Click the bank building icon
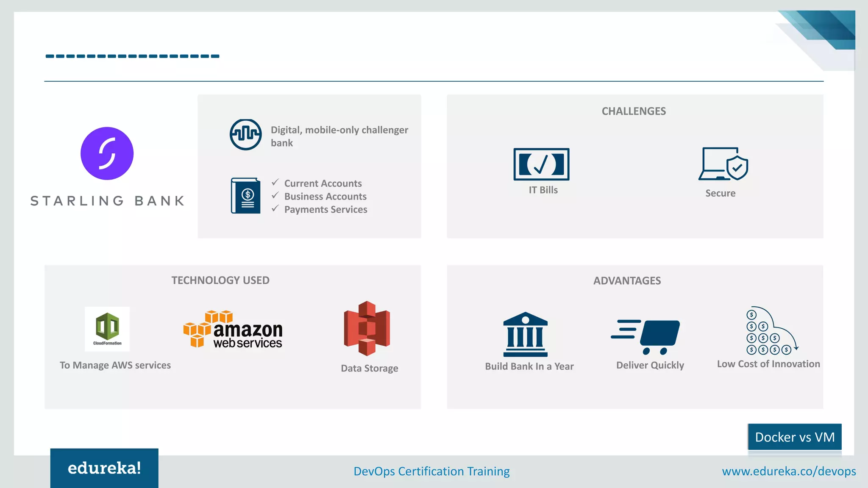This screenshot has width=868, height=488. pos(526,335)
